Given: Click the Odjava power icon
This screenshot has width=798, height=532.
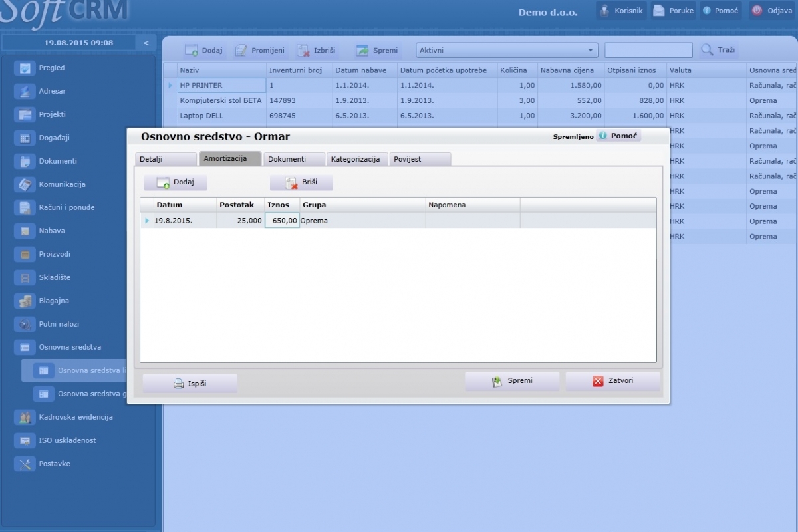Looking at the screenshot, I should (x=757, y=11).
